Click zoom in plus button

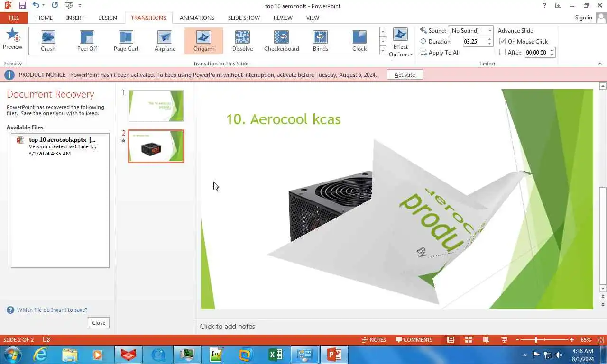(x=572, y=340)
